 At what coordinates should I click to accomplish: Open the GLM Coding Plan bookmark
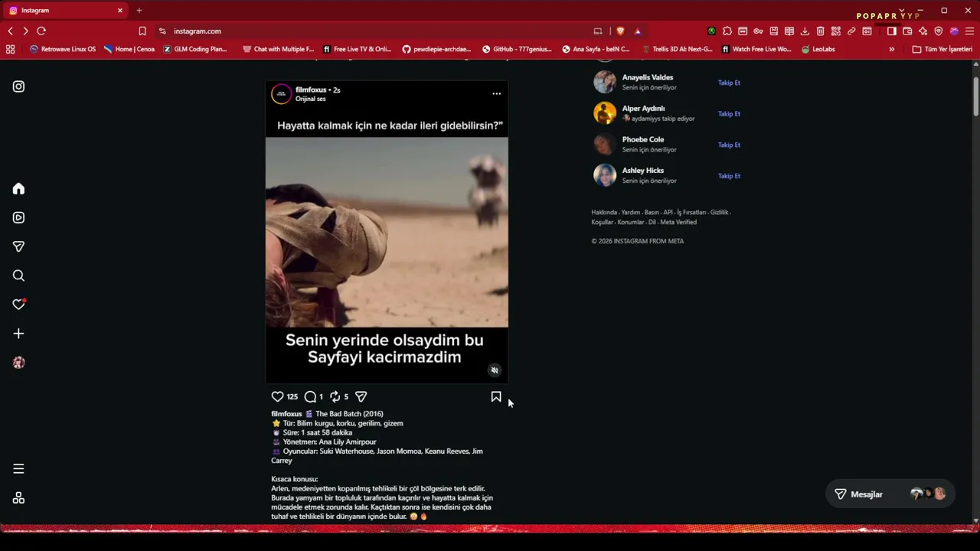coord(195,49)
